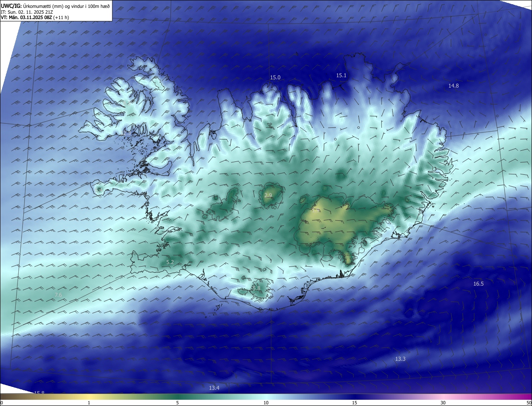Click the colour scale tick label 5
This screenshot has height=406, width=532.
coord(177,403)
